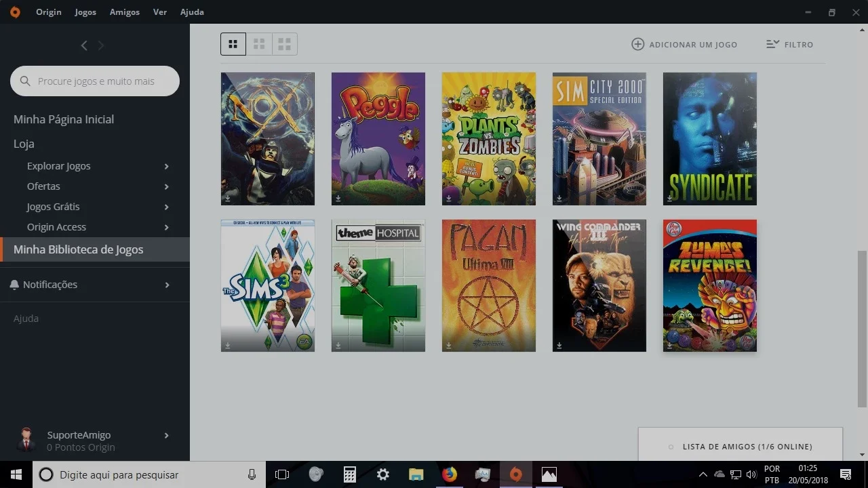Click the Adicionar um Jogo plus icon
The height and width of the screenshot is (488, 868).
click(637, 44)
